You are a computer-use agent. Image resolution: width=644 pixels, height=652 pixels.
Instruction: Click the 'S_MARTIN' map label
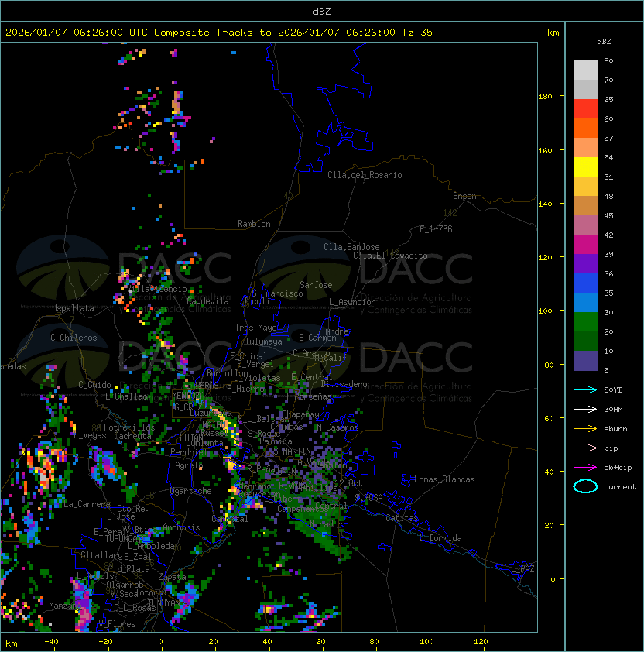292,451
